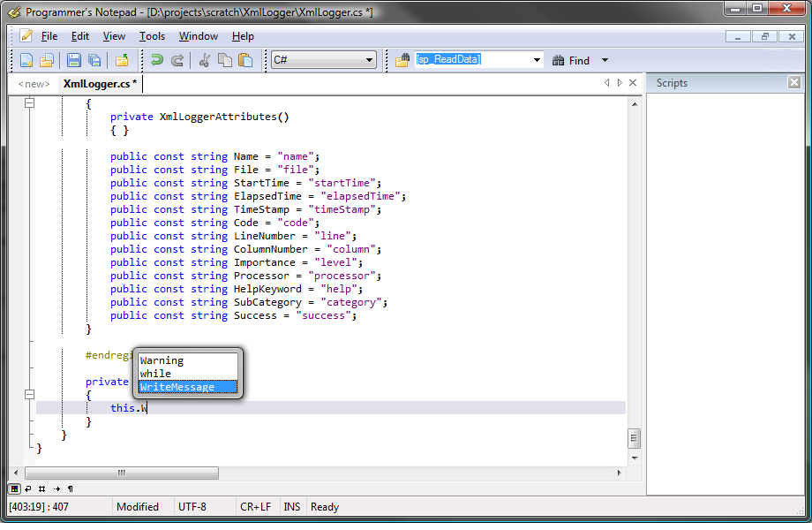Save the file with the floppy disk icon

point(74,60)
